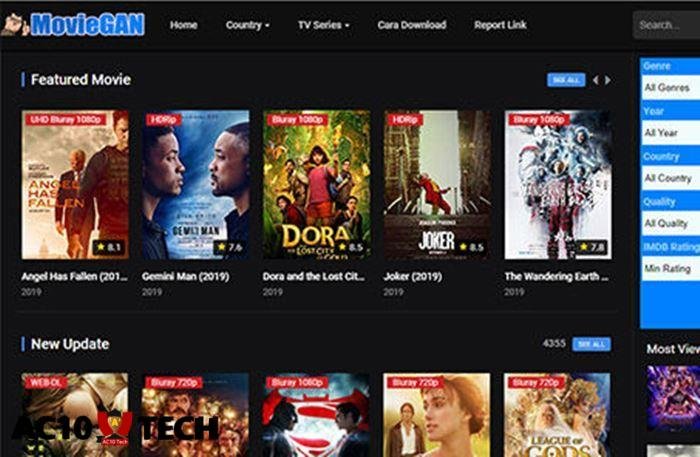This screenshot has width=700, height=457.
Task: Click the Search input field
Action: tap(666, 25)
